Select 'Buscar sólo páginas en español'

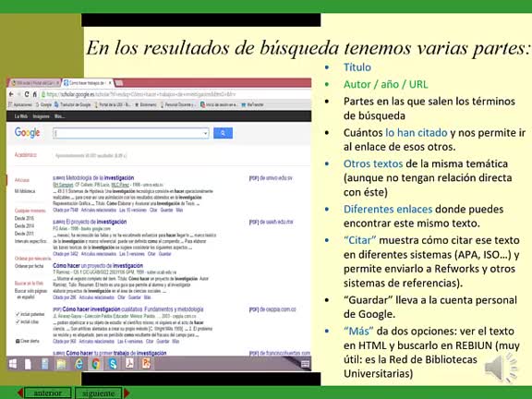[30, 294]
